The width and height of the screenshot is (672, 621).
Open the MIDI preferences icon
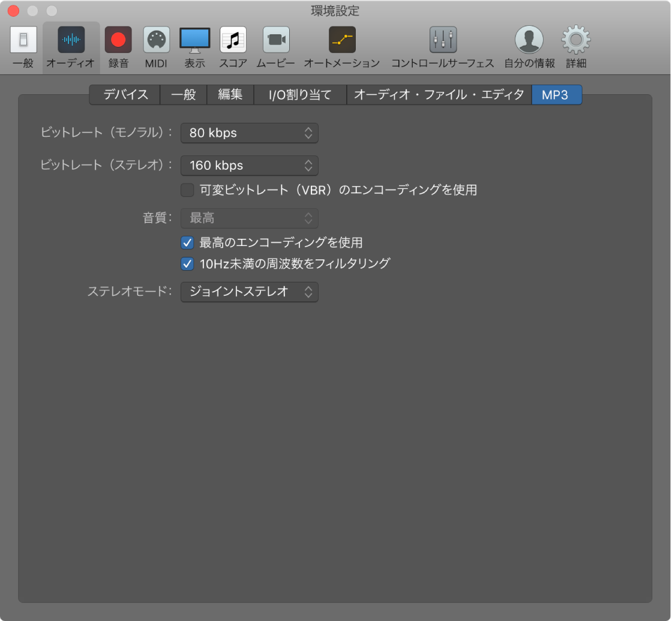point(156,40)
